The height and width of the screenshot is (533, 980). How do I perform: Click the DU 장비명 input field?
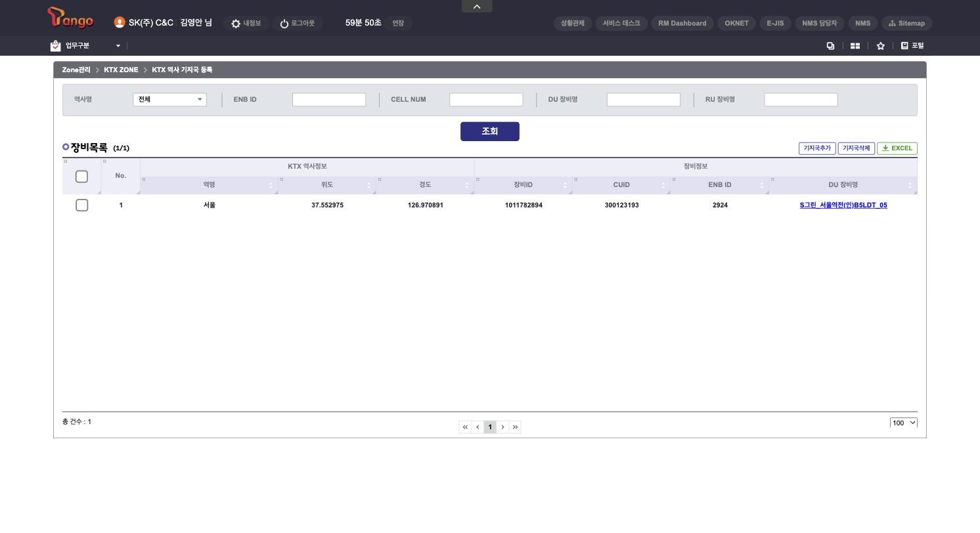tap(644, 100)
